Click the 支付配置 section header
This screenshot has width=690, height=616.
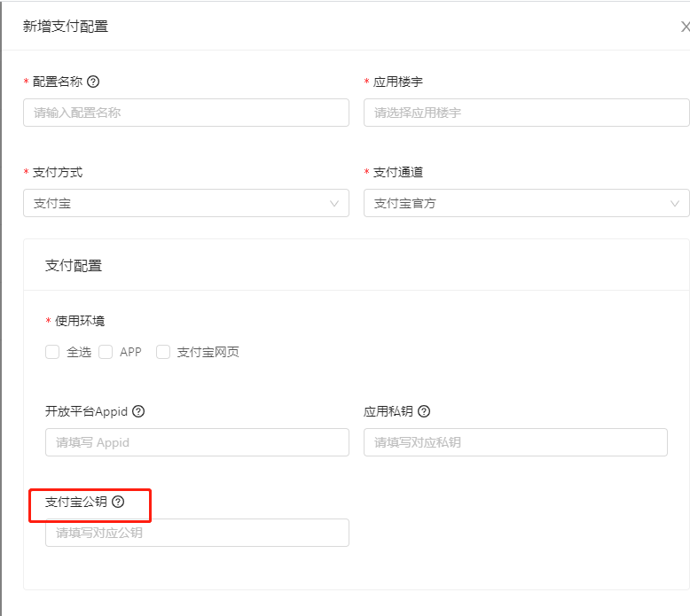pos(74,265)
